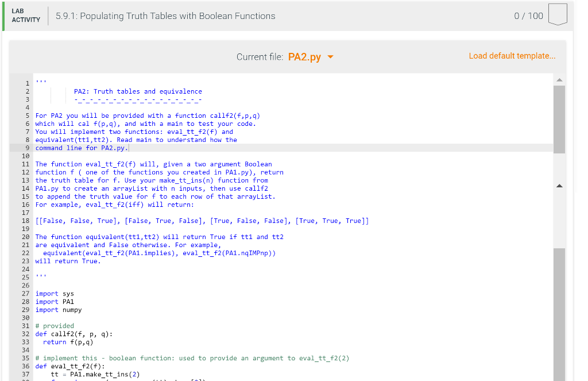Click line number 1 in the editor gutter
Screen dimensions: 588x381
point(27,83)
